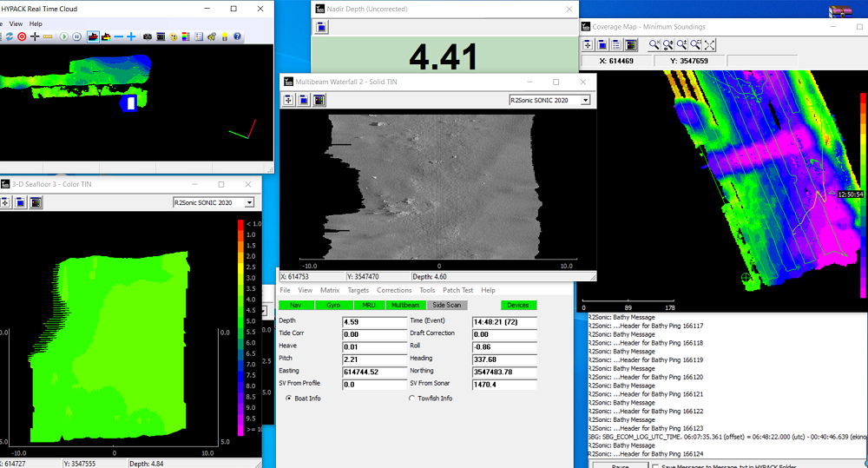Click the yellow satellite-like icon in Real Time Cloud toolbar
Screen dimensions: 868x468
point(212,36)
